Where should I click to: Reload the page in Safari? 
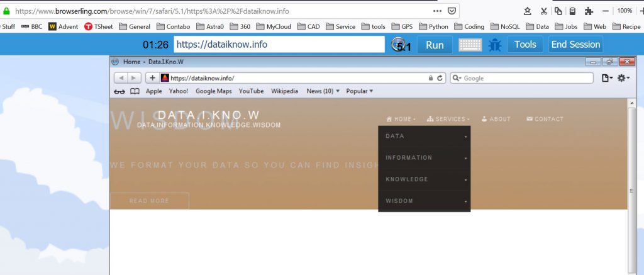pos(440,78)
